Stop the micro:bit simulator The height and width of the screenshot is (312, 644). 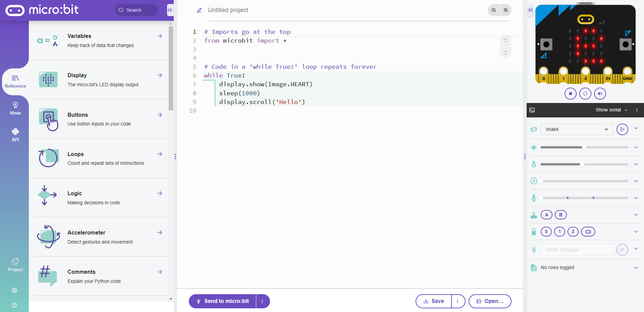click(x=570, y=94)
